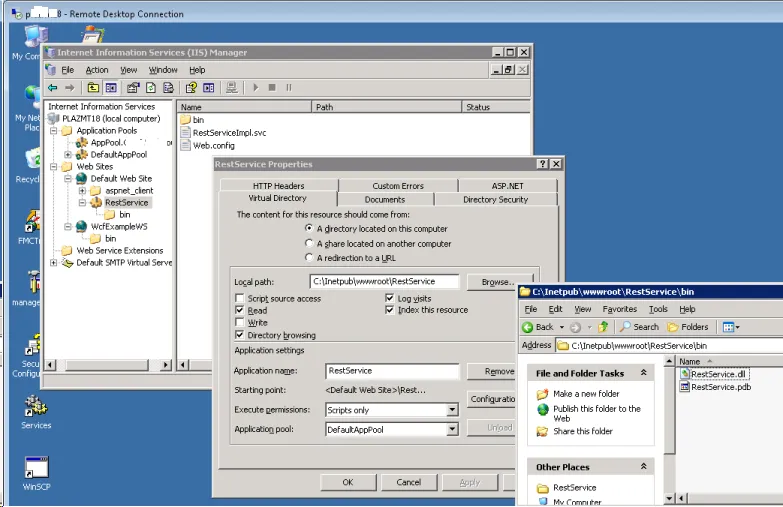Select the bin folder in IIS file list

point(192,120)
